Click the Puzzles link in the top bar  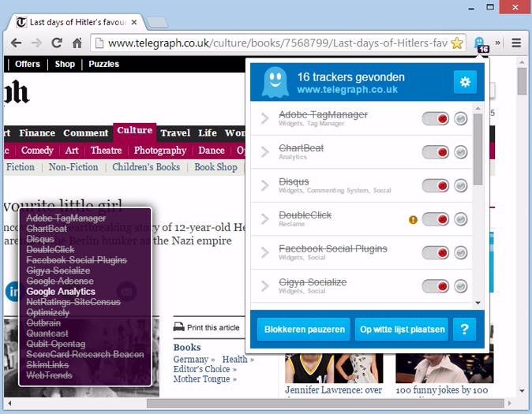click(103, 64)
